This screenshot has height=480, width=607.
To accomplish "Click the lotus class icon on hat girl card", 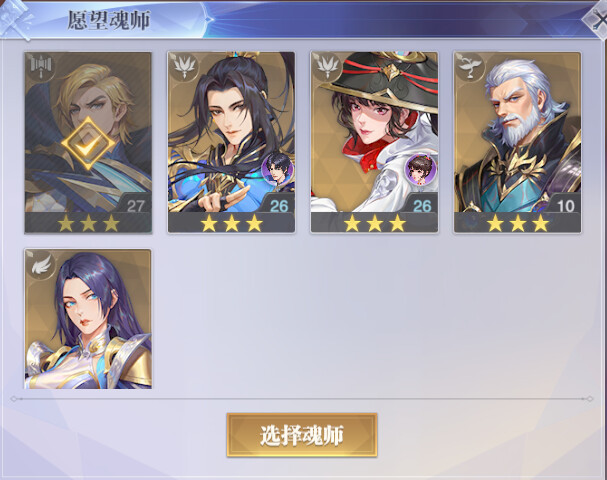I will [328, 66].
